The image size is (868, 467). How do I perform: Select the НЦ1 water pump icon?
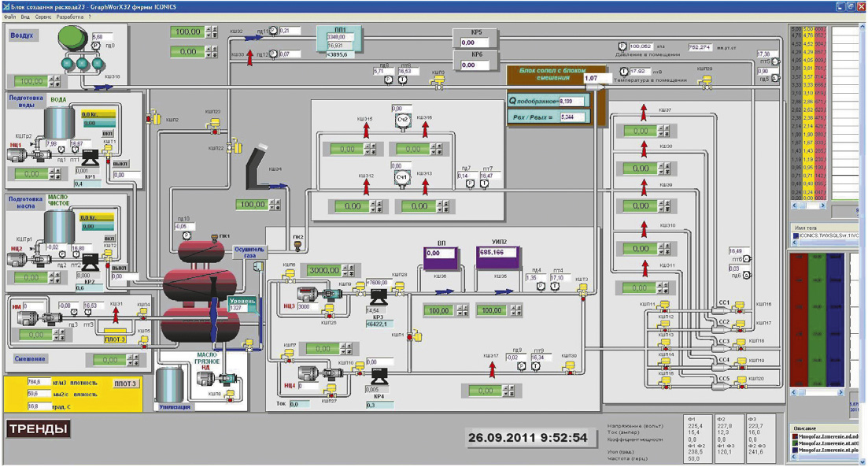(28, 154)
